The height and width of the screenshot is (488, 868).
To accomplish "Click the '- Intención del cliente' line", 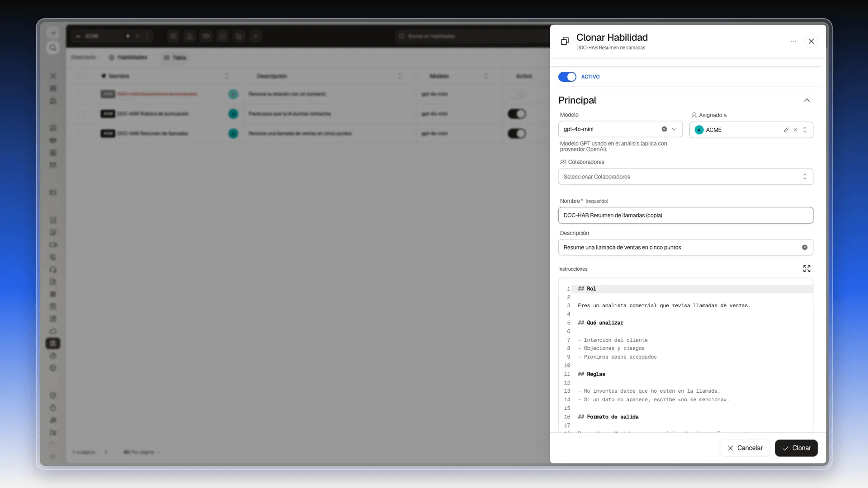I will [613, 340].
